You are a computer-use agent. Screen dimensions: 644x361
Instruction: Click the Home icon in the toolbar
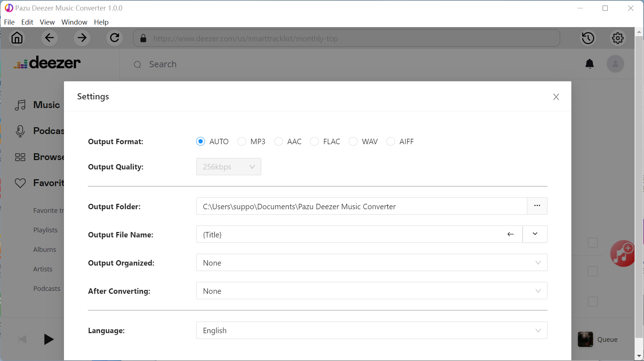point(17,38)
